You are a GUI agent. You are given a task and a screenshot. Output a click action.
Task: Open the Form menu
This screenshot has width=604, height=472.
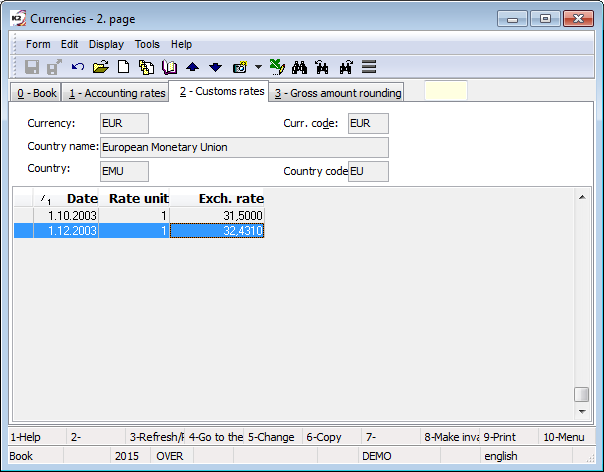(x=38, y=44)
